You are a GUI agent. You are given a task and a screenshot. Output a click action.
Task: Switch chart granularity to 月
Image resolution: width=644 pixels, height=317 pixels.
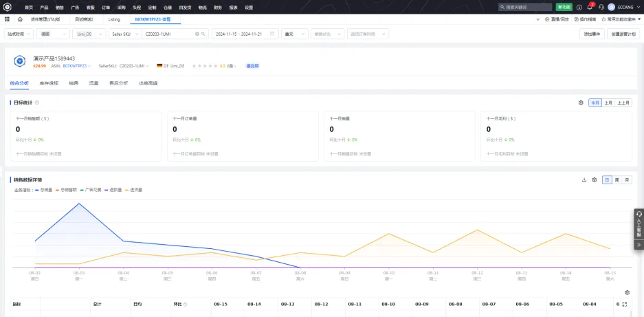627,179
